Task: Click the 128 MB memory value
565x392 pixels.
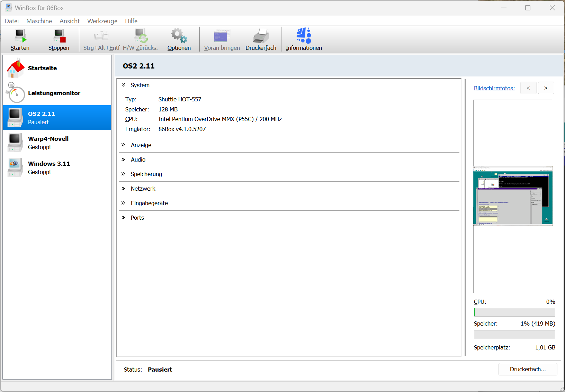Action: pyautogui.click(x=168, y=109)
